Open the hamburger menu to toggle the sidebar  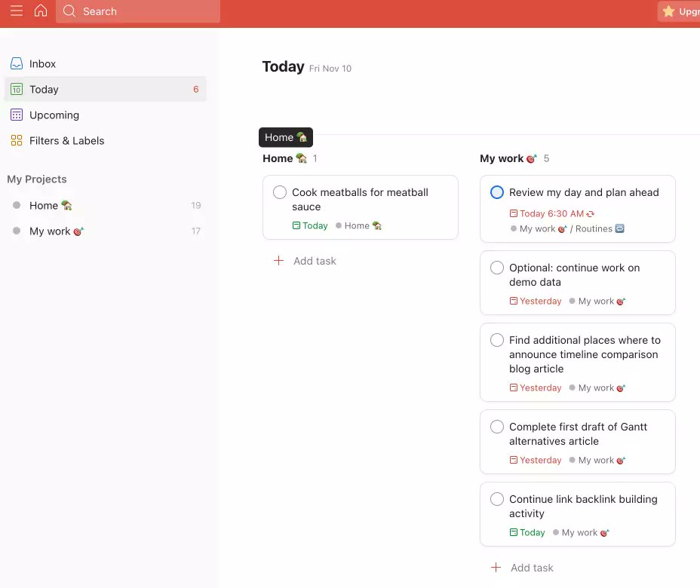point(17,11)
